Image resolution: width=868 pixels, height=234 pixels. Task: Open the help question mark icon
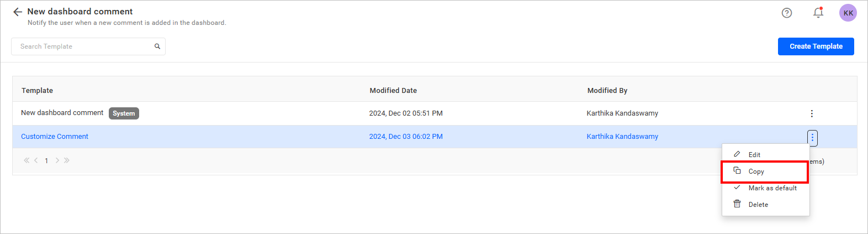pos(787,13)
